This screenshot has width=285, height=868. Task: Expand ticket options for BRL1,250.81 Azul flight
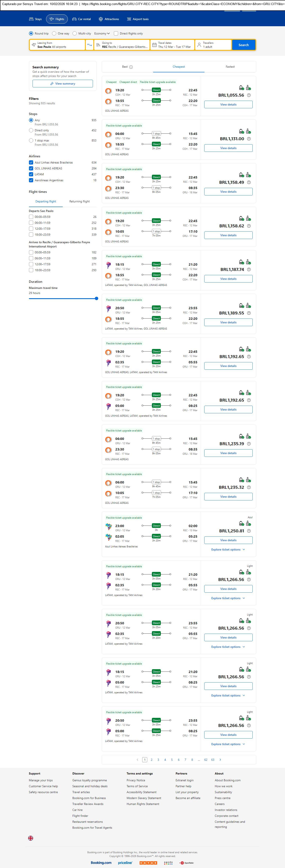click(x=228, y=549)
